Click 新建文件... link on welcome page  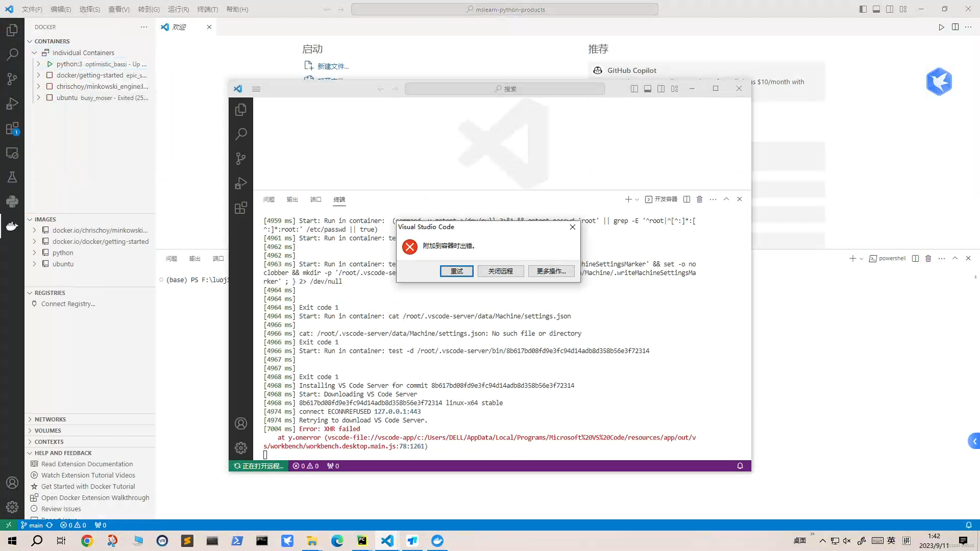[333, 66]
